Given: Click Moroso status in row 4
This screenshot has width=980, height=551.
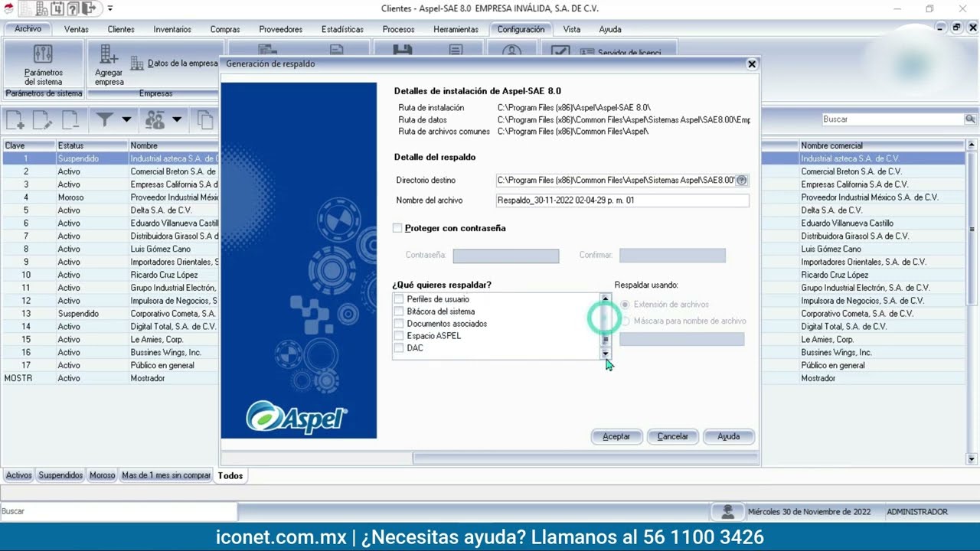Looking at the screenshot, I should pos(70,197).
